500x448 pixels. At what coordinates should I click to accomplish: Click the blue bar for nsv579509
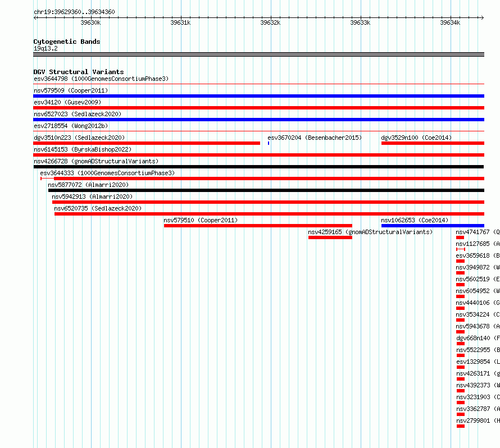click(x=258, y=96)
